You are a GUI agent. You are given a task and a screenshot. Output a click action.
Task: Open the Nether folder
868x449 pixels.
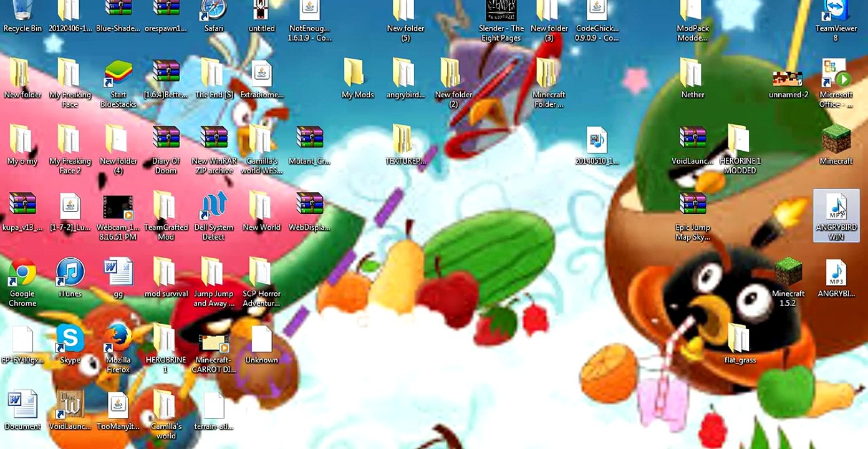click(693, 80)
